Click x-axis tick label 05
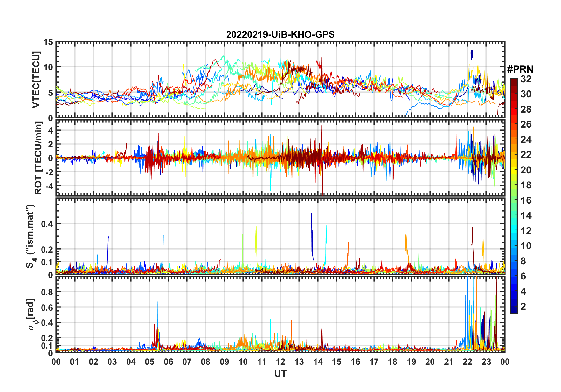The width and height of the screenshot is (561, 392). [x=150, y=362]
